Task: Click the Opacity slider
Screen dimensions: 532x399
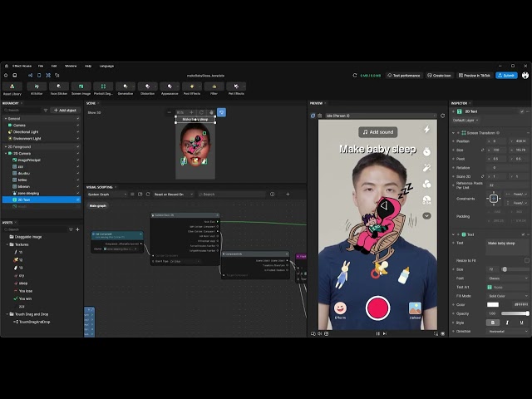Action: (x=515, y=313)
